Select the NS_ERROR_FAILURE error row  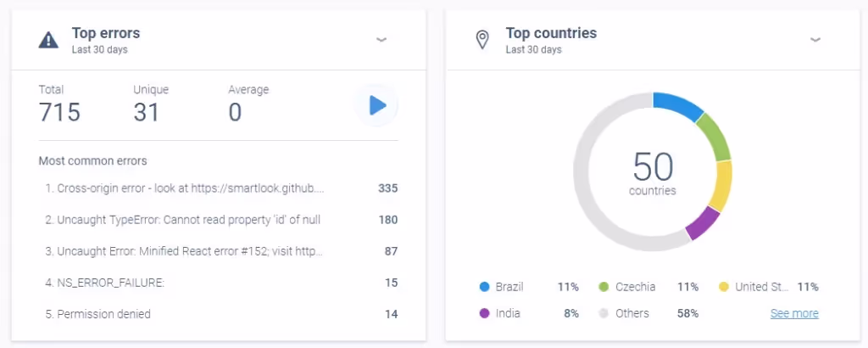221,283
